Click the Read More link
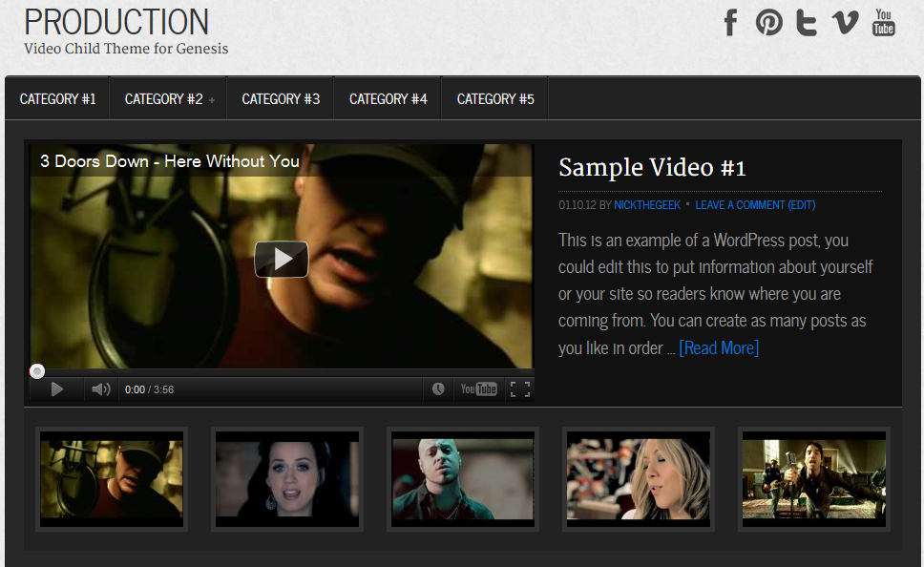 click(719, 347)
